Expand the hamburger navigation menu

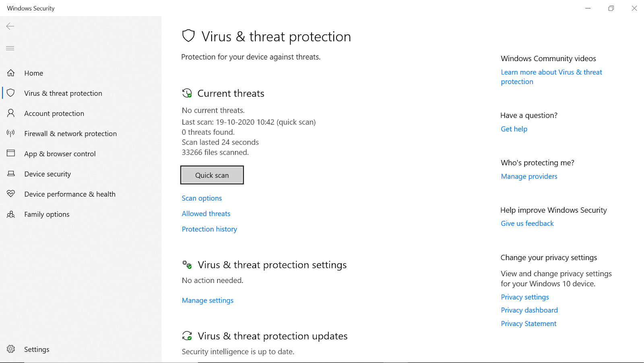tap(10, 48)
